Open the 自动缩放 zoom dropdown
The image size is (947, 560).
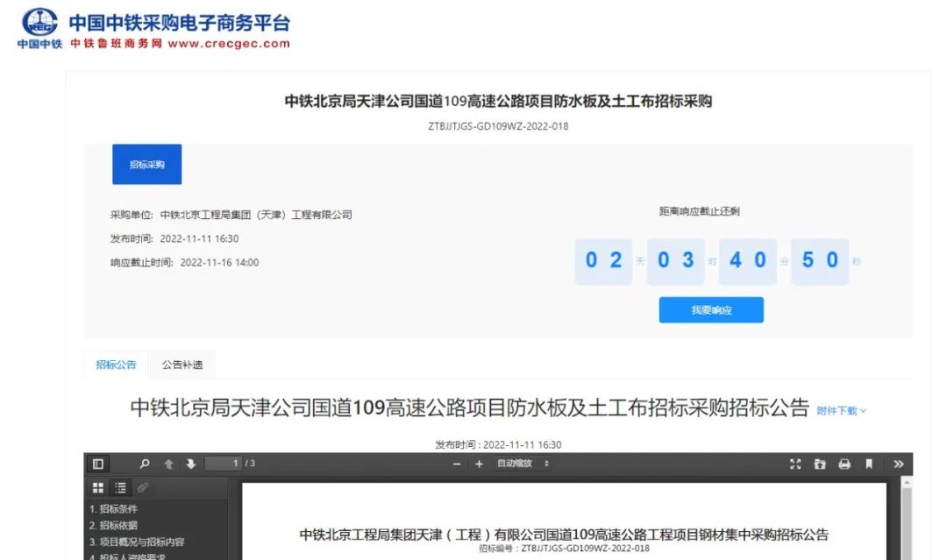pos(523,464)
